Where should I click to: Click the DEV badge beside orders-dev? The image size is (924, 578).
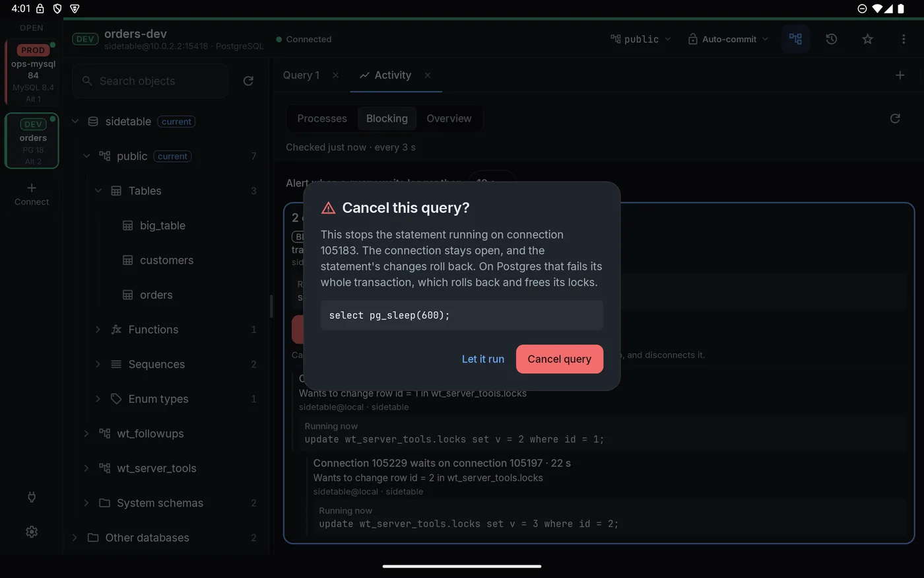[x=85, y=39]
